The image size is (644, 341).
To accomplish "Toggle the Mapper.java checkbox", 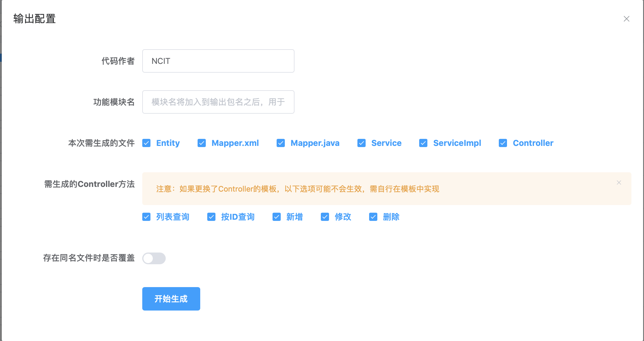I will tap(281, 143).
